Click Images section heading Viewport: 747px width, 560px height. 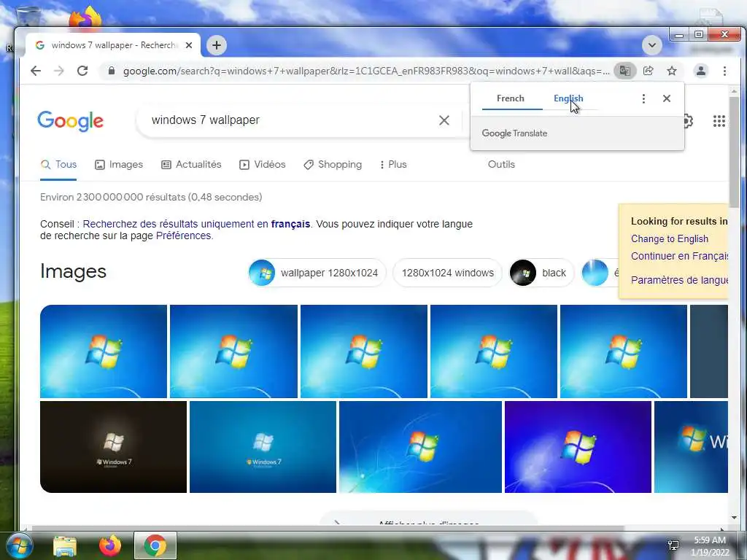coord(74,272)
